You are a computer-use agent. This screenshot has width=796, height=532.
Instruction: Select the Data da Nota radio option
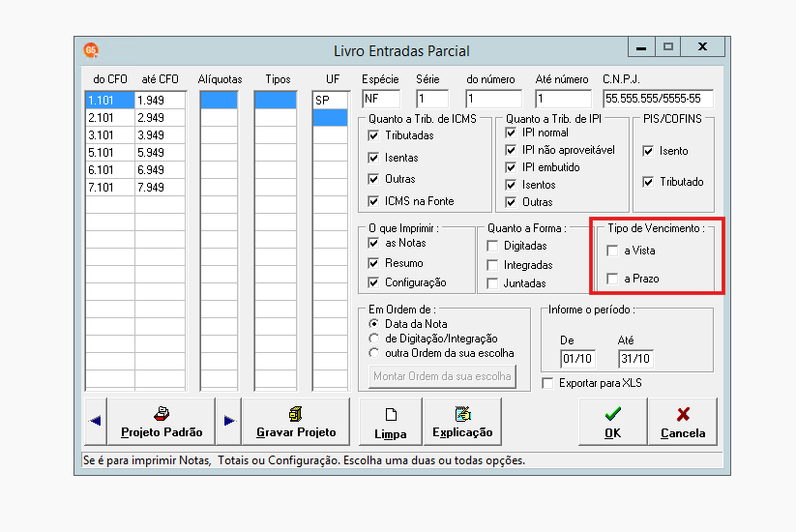click(x=374, y=324)
